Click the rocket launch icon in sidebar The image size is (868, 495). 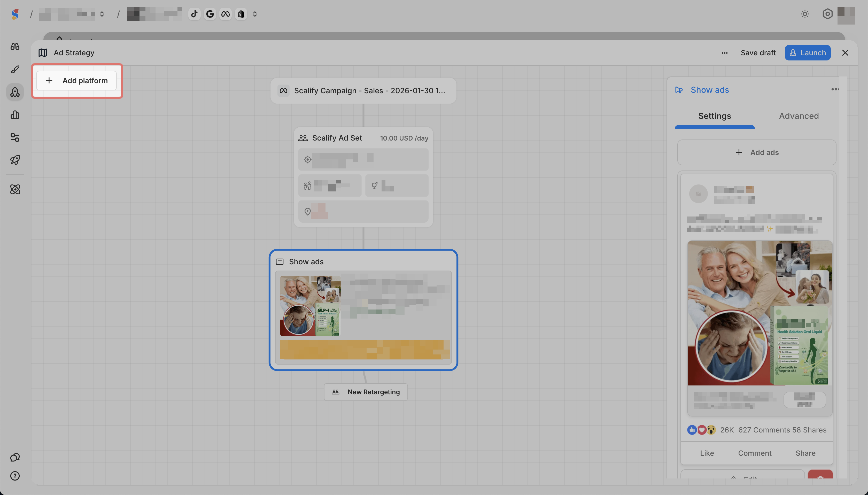point(15,160)
